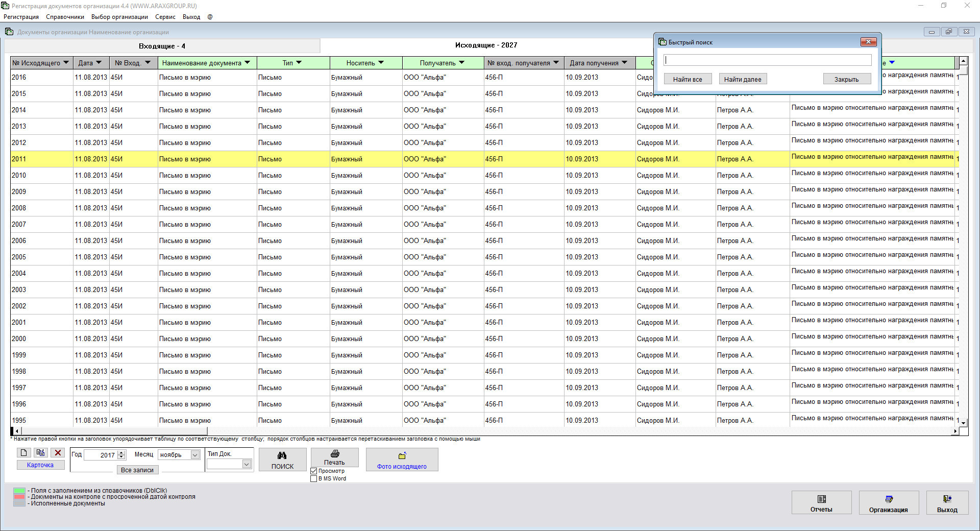Viewport: 980px width, 531px height.
Task: Open the Выбор организации menu
Action: 119,17
